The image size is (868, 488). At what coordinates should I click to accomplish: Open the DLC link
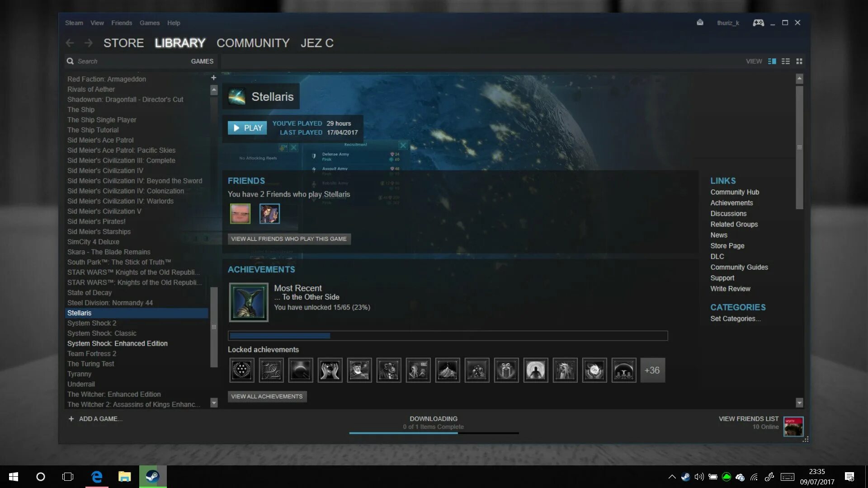[x=717, y=256]
